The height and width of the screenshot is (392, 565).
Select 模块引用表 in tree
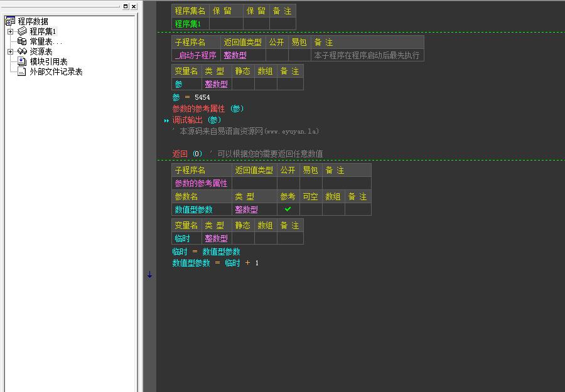tap(48, 61)
